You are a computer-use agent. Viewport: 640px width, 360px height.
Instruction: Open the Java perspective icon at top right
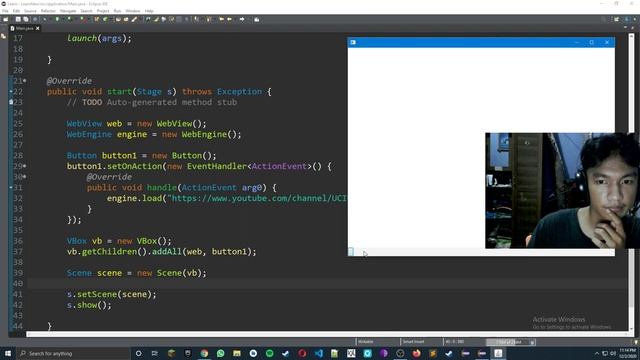click(627, 19)
